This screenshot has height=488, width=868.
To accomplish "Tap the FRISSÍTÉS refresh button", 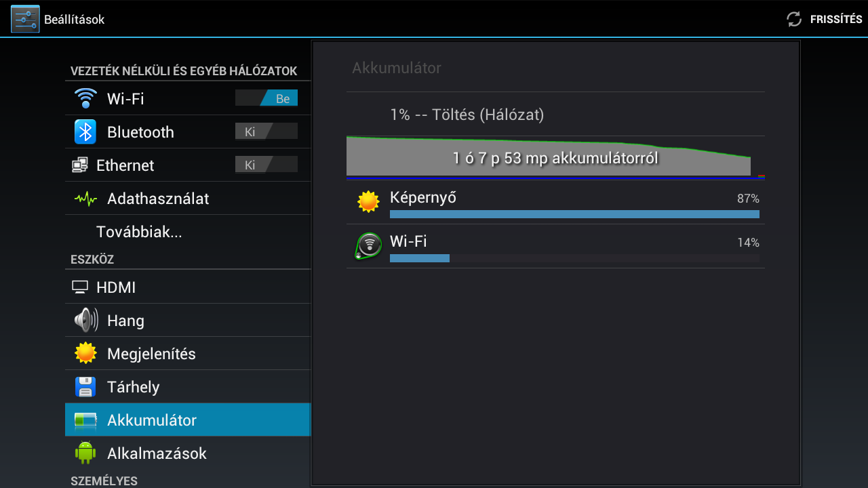I will [824, 19].
